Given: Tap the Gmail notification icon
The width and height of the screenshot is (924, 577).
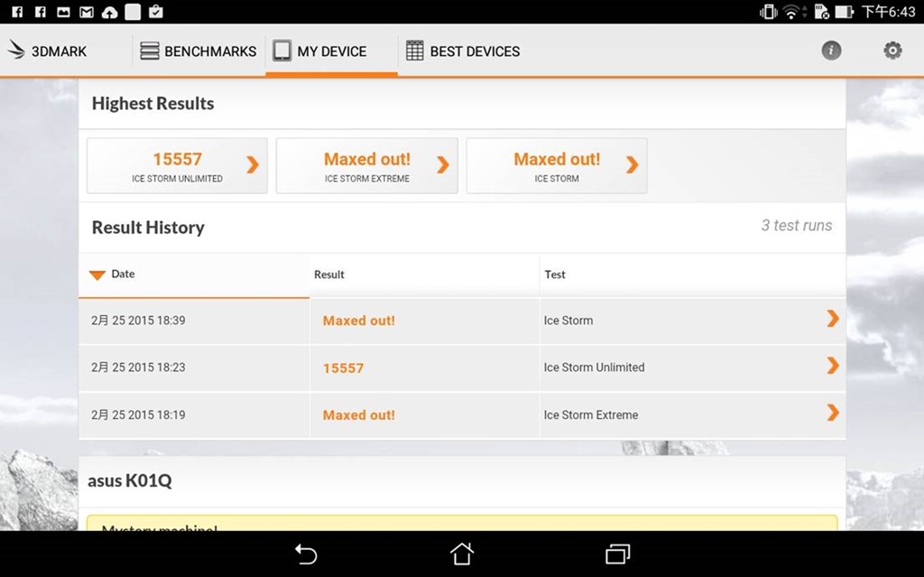Looking at the screenshot, I should tap(87, 12).
